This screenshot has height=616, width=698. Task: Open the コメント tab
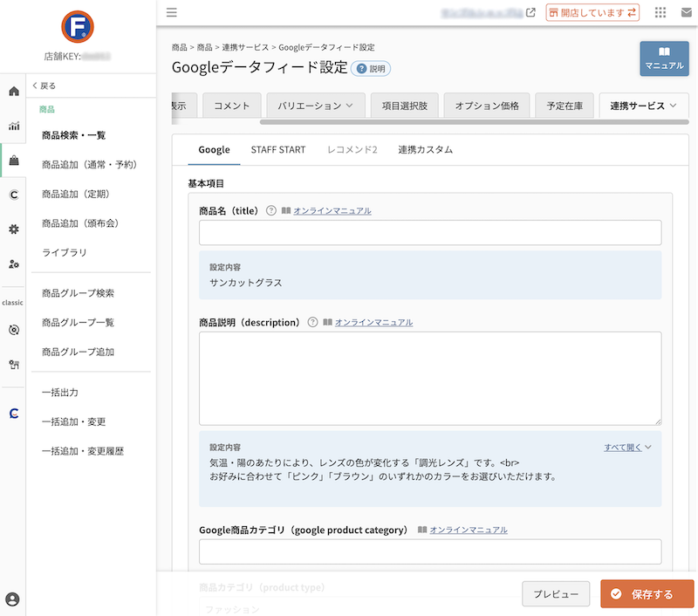coord(231,106)
